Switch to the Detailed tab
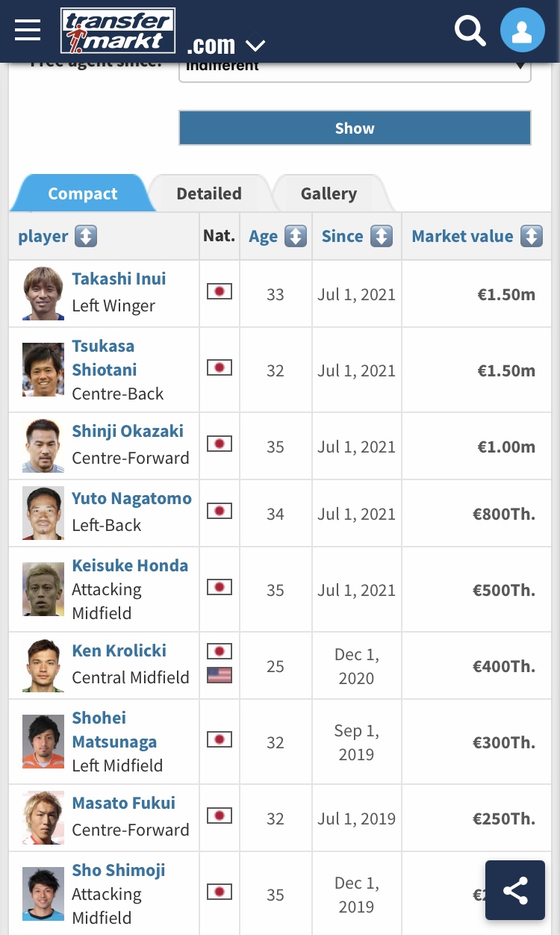560x935 pixels. coord(209,193)
